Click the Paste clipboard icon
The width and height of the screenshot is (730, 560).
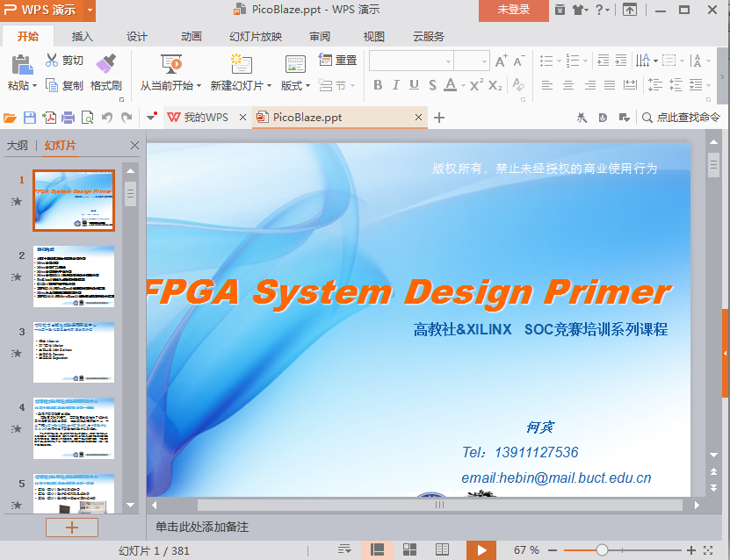click(x=22, y=64)
